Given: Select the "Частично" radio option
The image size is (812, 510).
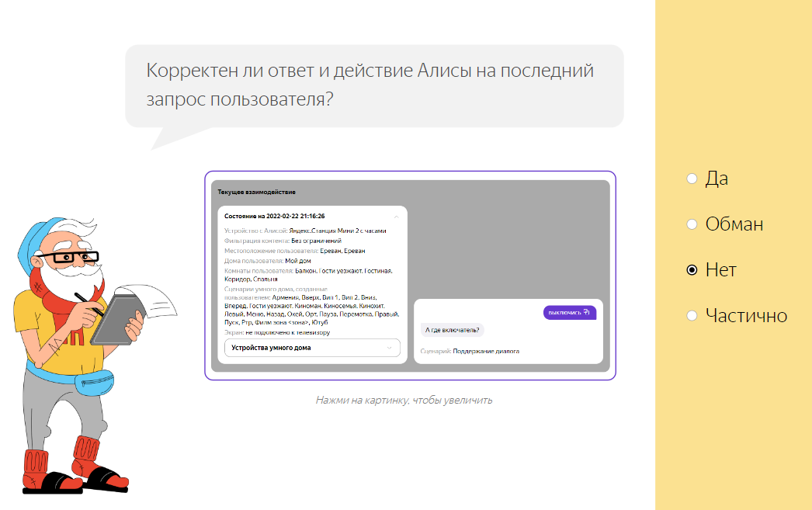Looking at the screenshot, I should [692, 315].
